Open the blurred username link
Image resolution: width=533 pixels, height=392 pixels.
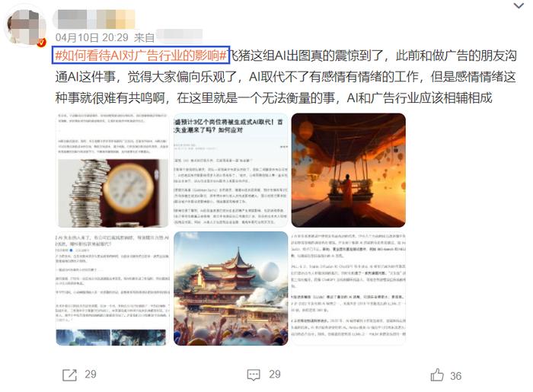point(96,19)
